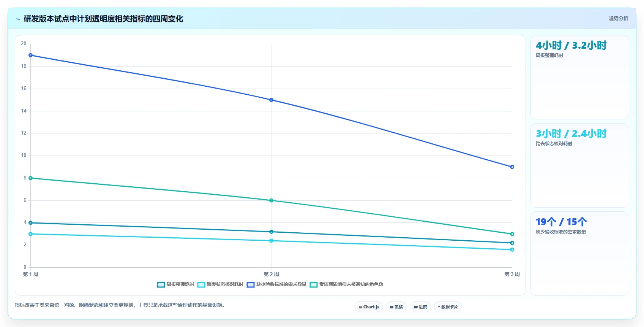644x327 pixels.
Task: Toggle 周报整理耗时 legend entry under chart
Action: tap(175, 284)
